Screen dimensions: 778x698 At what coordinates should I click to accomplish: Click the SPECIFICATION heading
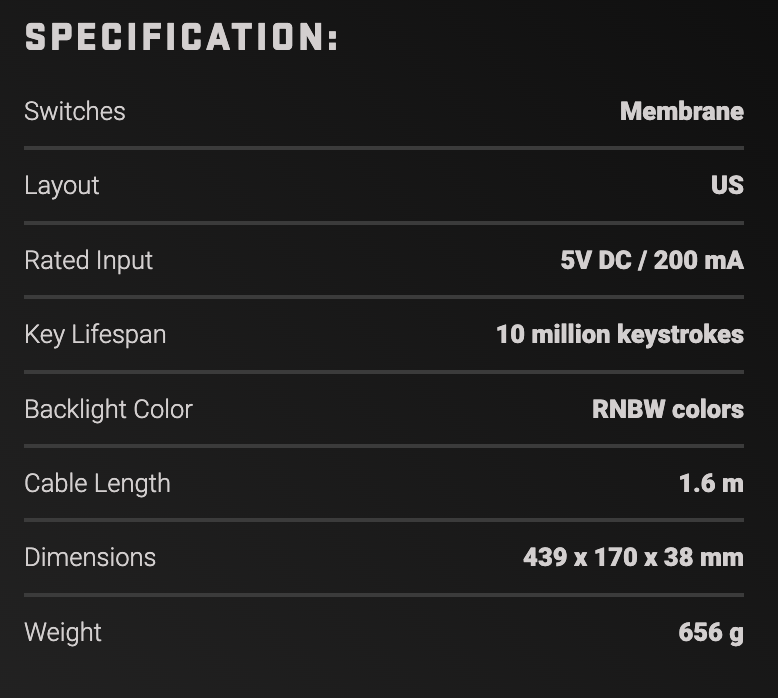(181, 37)
